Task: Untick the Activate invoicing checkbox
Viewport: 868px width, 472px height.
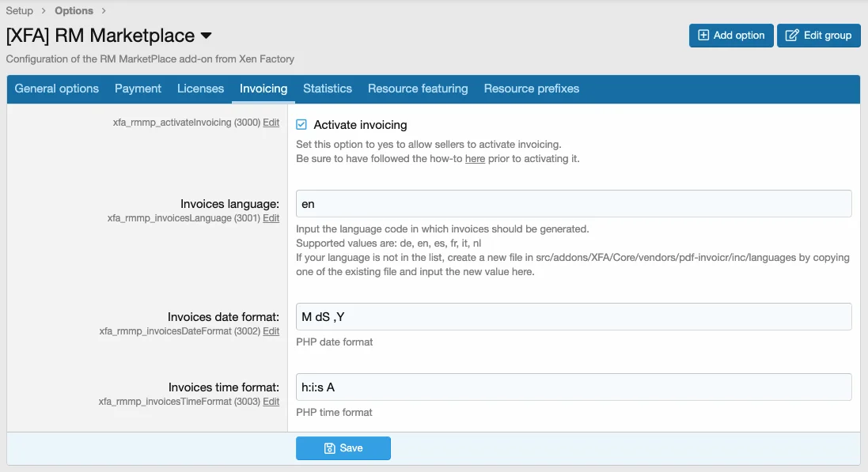Action: point(301,125)
